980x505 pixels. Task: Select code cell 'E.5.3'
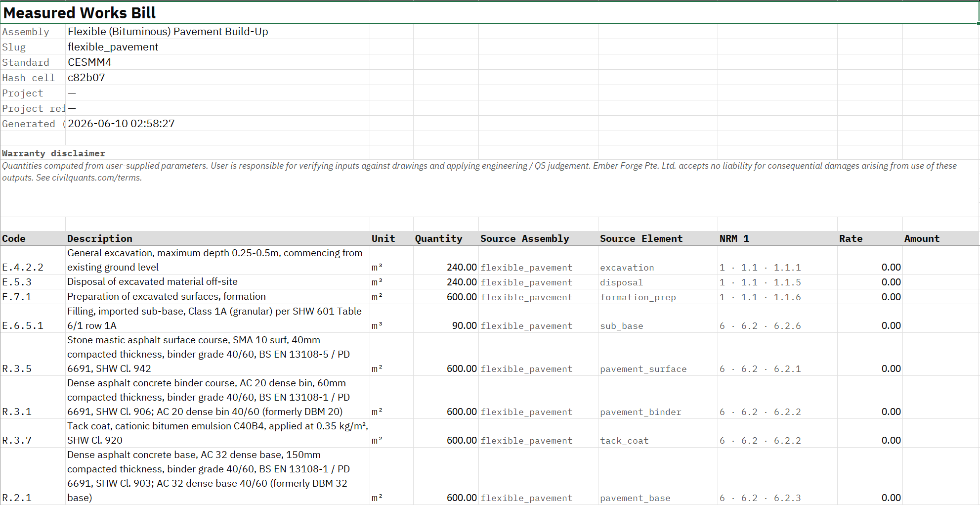click(x=33, y=282)
